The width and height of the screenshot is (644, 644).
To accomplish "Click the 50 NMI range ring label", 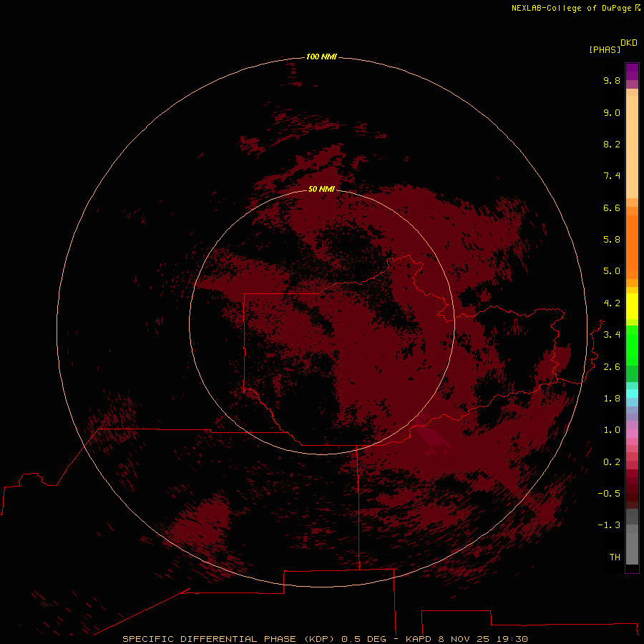I will click(x=321, y=189).
